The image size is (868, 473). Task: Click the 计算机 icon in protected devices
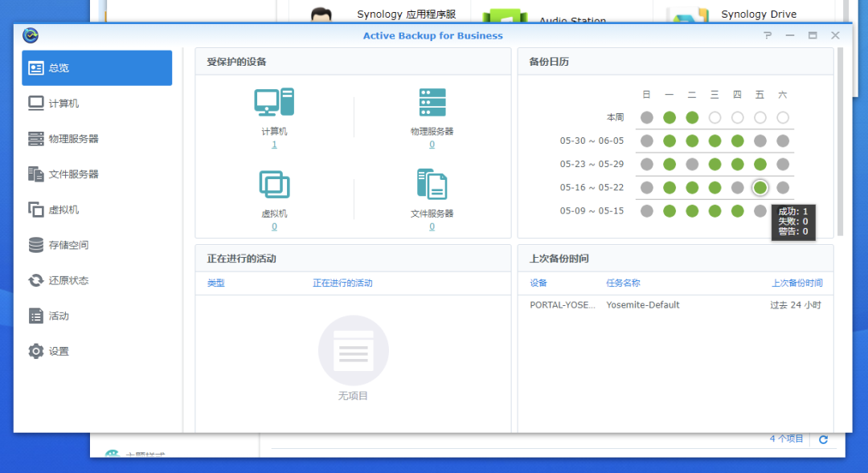point(274,102)
